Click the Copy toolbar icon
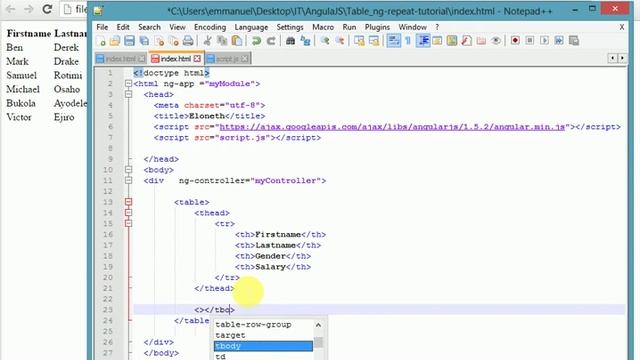This screenshot has width=640, height=360. click(222, 41)
